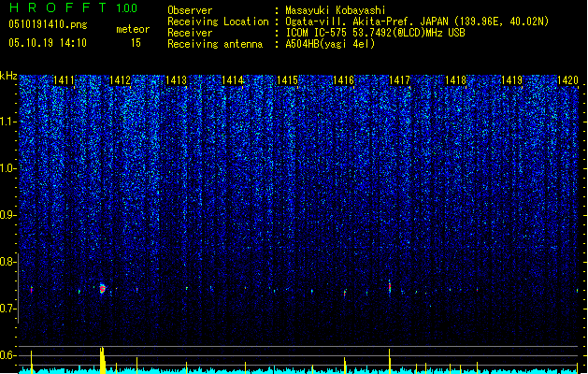Click the strong meteor echo near 1412

(x=103, y=289)
